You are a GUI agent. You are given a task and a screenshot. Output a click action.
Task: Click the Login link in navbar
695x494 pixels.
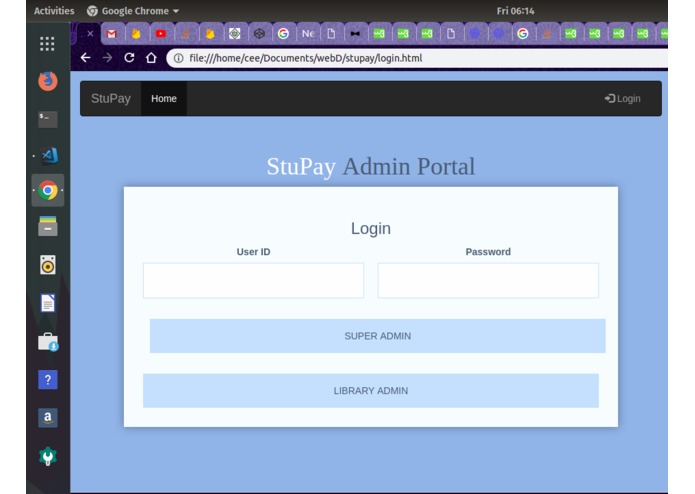tap(622, 98)
